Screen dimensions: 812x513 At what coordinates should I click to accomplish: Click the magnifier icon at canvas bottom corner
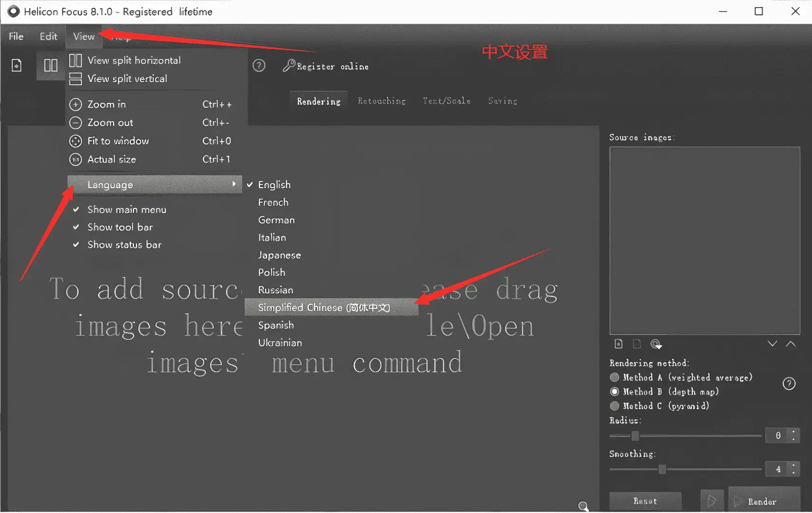coord(583,506)
